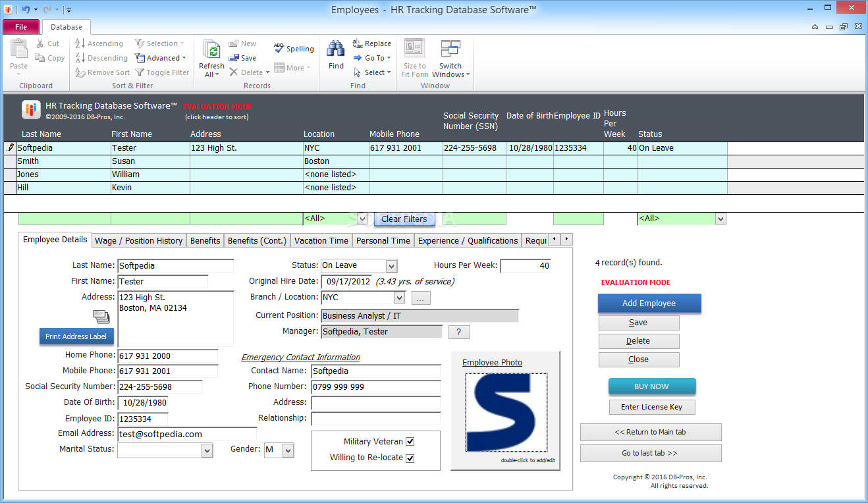Click the Email Address input field
Viewport: 868px width, 503px height.
click(x=186, y=435)
